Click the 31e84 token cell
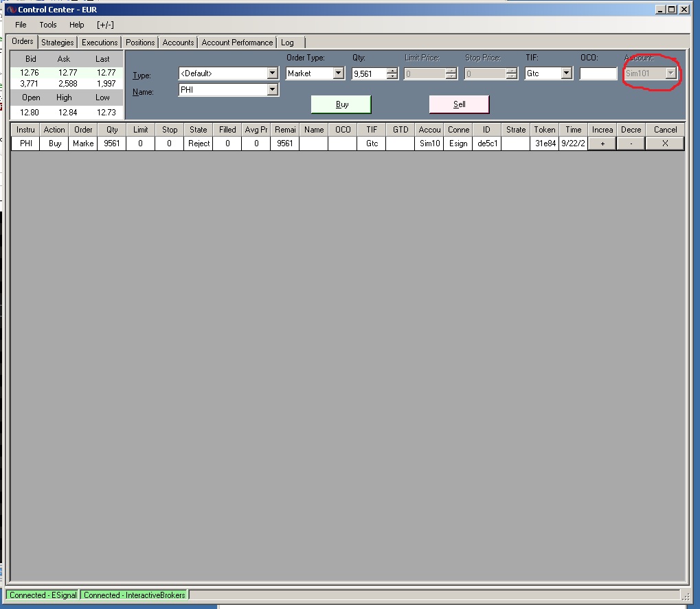Viewport: 700px width, 609px height. point(545,143)
